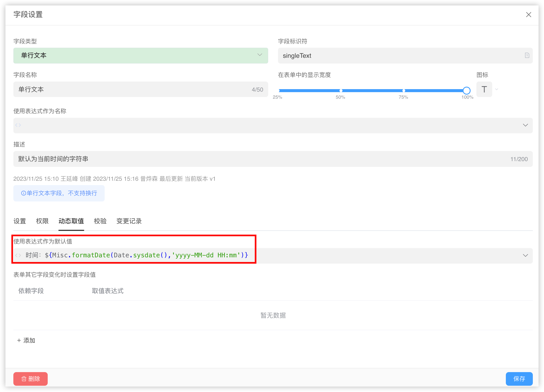Click the code brackets icon in the name expression field
The image size is (544, 392).
(x=18, y=125)
